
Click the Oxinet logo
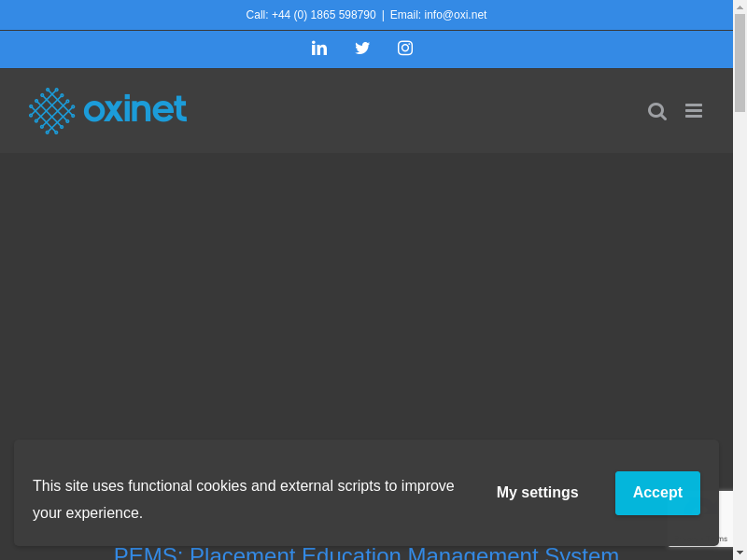(107, 110)
